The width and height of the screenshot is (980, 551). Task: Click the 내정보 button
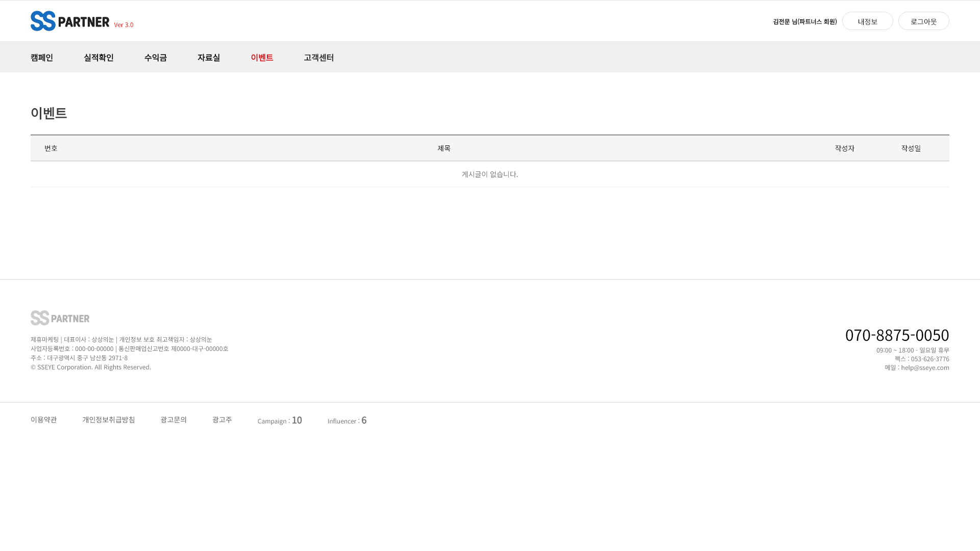coord(867,21)
